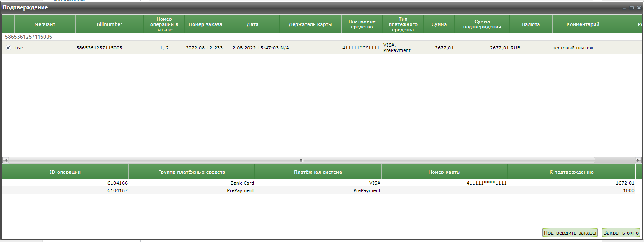Image resolution: width=644 pixels, height=242 pixels.
Task: Select the Валюта column header
Action: (x=531, y=24)
